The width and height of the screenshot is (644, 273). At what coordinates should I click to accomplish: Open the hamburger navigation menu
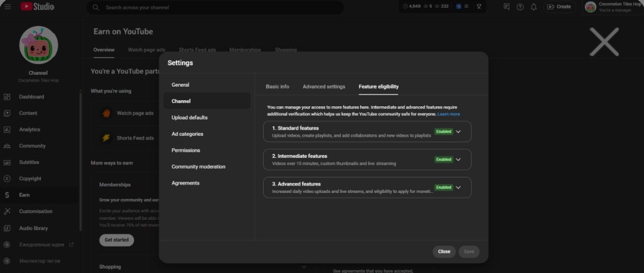coord(7,7)
